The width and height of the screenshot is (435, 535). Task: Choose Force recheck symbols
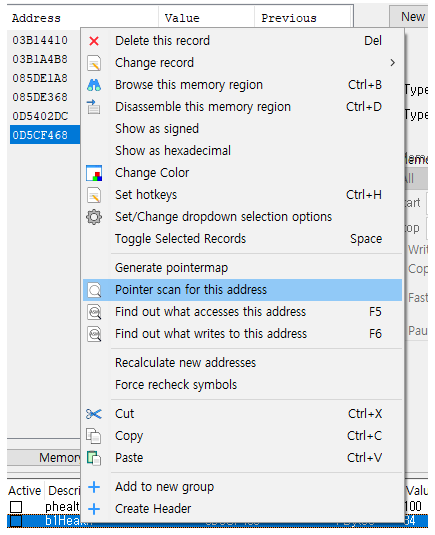click(243, 385)
